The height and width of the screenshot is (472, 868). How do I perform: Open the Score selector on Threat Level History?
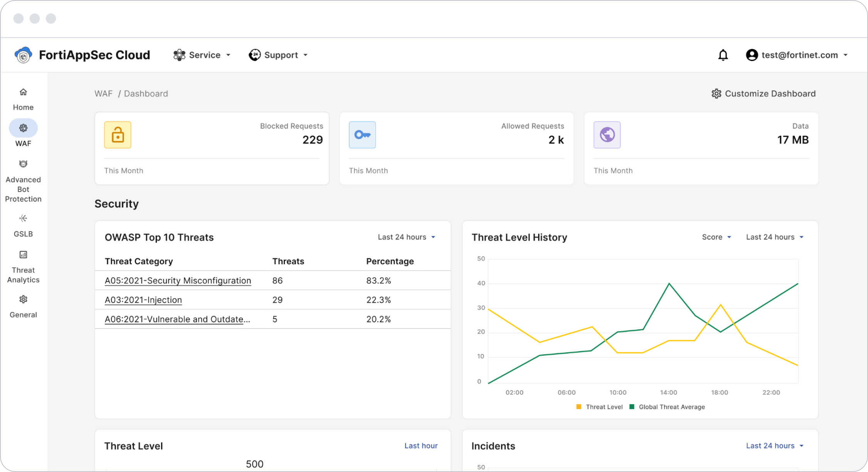coord(716,237)
